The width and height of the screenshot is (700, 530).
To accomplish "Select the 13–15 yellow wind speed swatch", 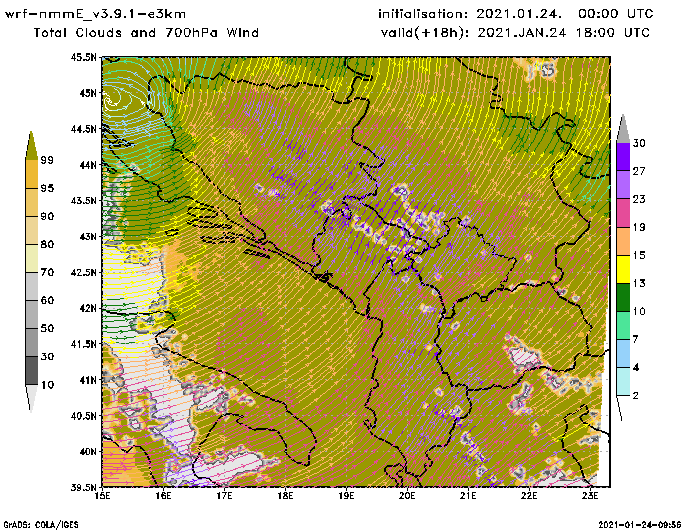I will coord(623,269).
